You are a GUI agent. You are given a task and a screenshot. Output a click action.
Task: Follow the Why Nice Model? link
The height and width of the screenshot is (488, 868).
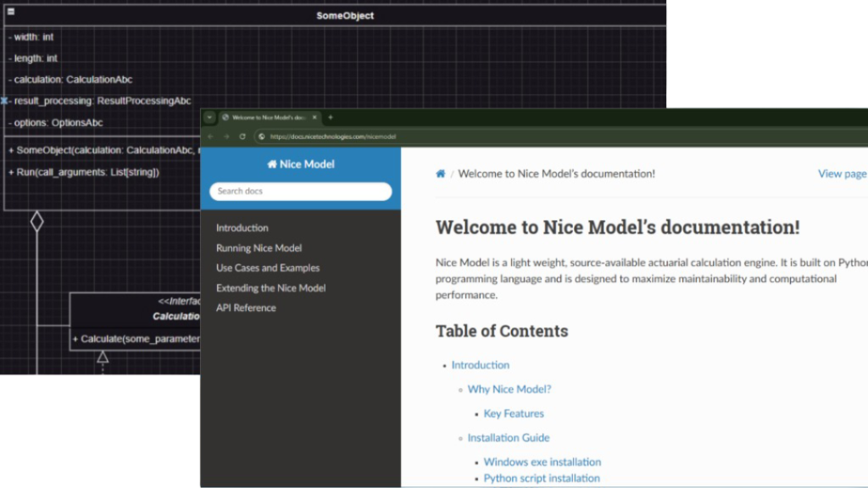(x=509, y=390)
